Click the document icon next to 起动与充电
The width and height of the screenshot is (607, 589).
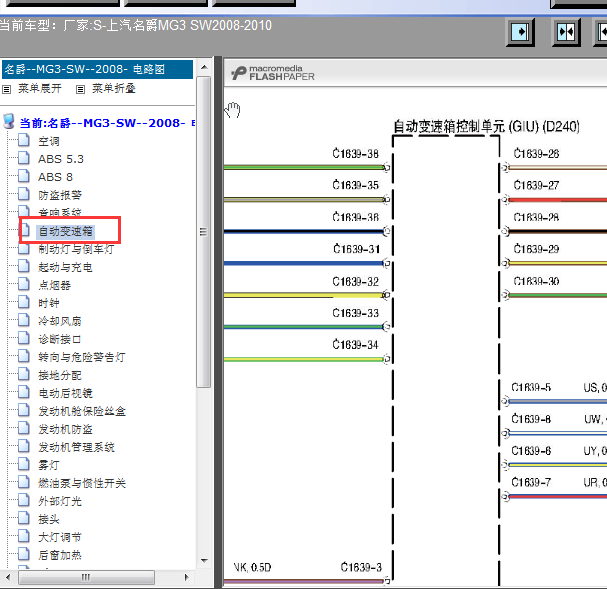click(24, 266)
